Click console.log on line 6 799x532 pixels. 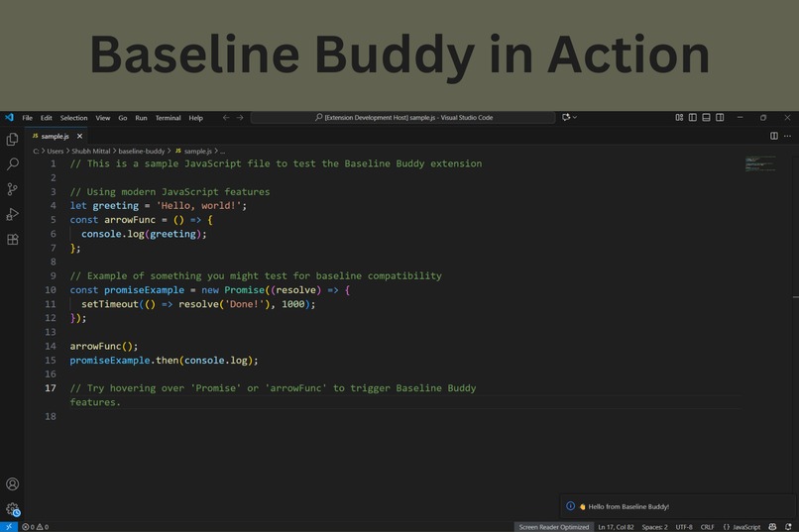coord(113,234)
